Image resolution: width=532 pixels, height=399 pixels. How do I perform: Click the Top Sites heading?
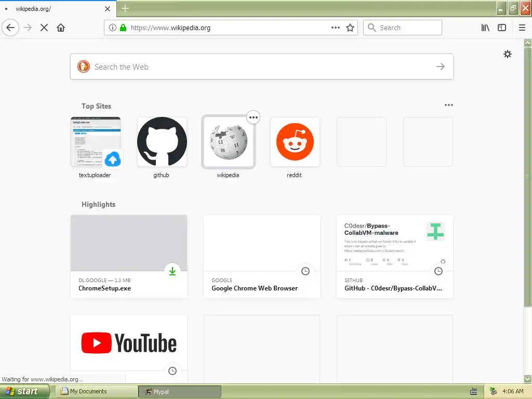[x=96, y=106]
